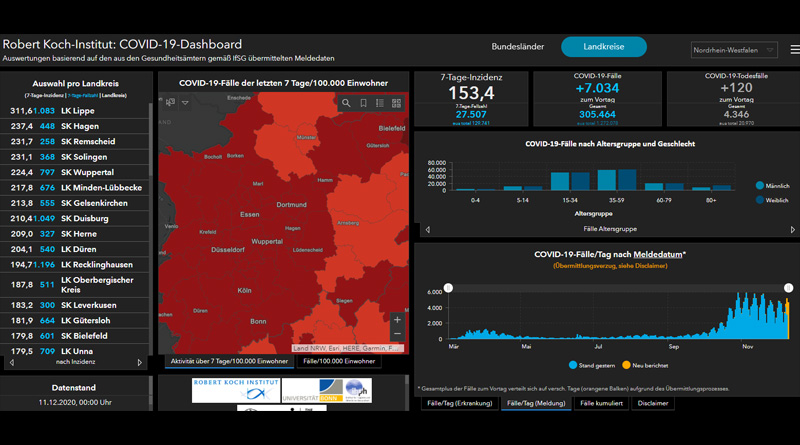Select SK Herne row

(x=74, y=233)
